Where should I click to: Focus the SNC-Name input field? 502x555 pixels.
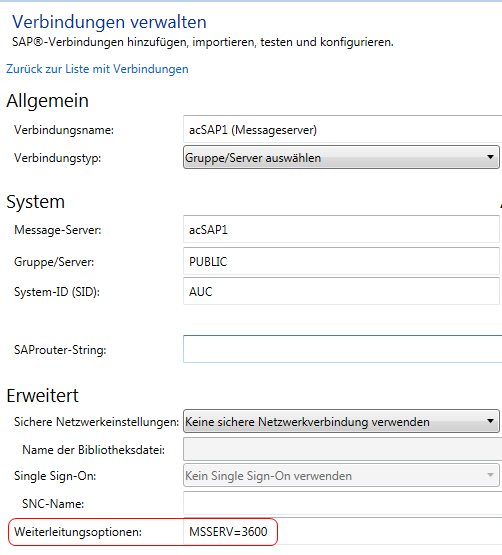coord(342,503)
